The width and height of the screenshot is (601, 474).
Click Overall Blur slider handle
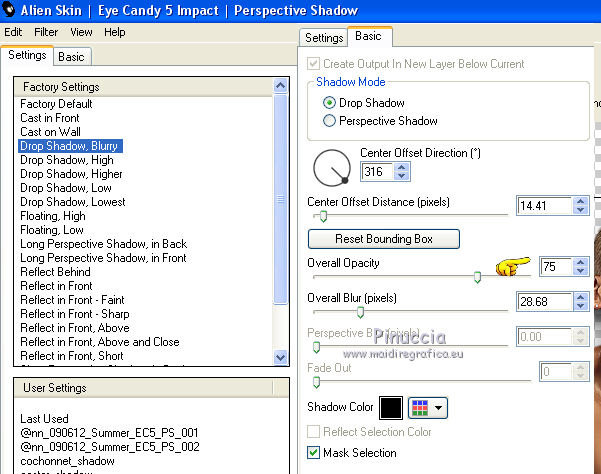[x=360, y=312]
